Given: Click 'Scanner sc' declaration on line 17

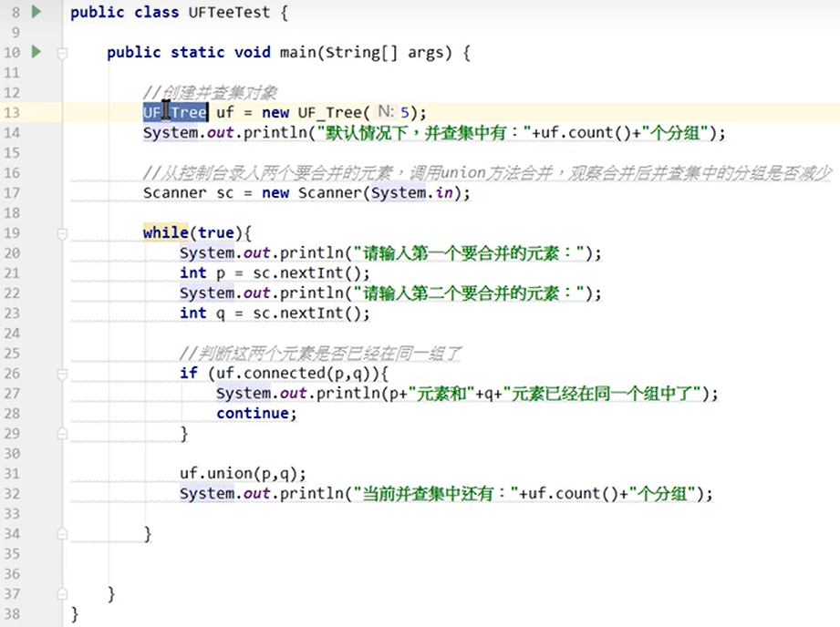Looking at the screenshot, I should click(189, 193).
